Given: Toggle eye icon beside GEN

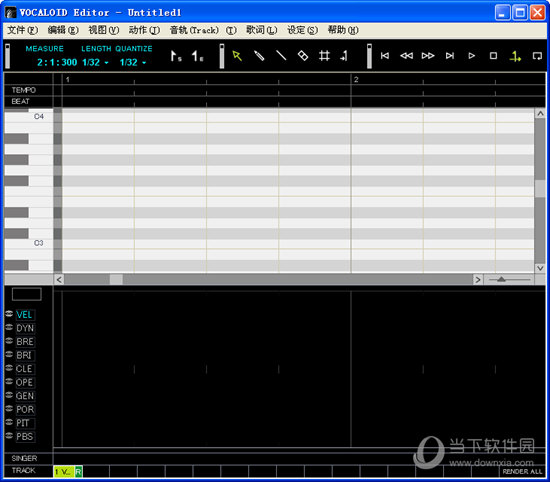Looking at the screenshot, I should point(9,395).
